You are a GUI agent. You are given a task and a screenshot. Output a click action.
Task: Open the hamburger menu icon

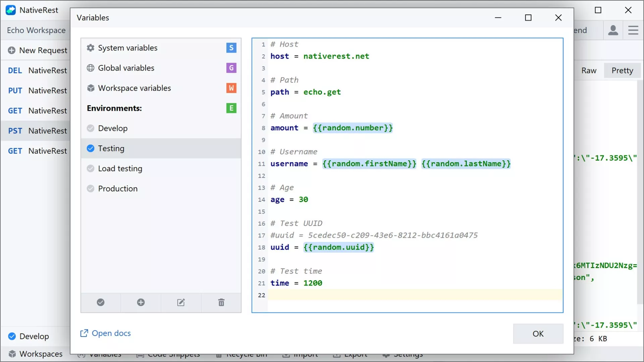pos(633,30)
